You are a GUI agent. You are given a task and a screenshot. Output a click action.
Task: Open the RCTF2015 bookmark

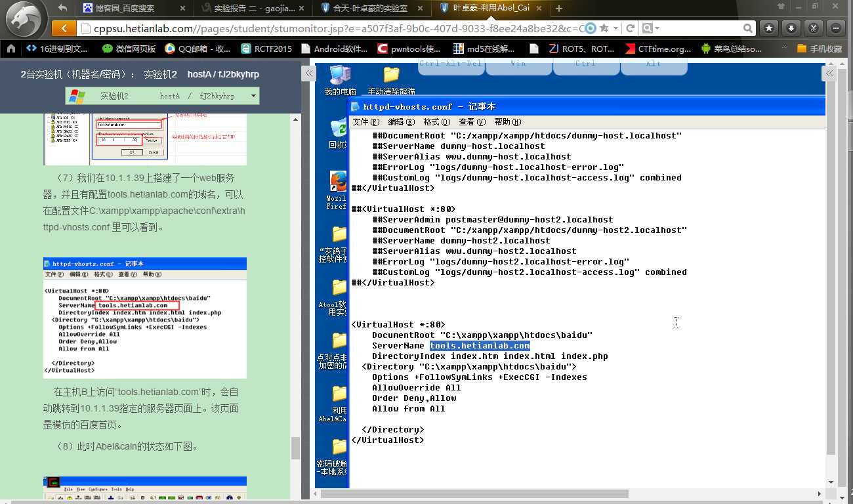point(266,49)
